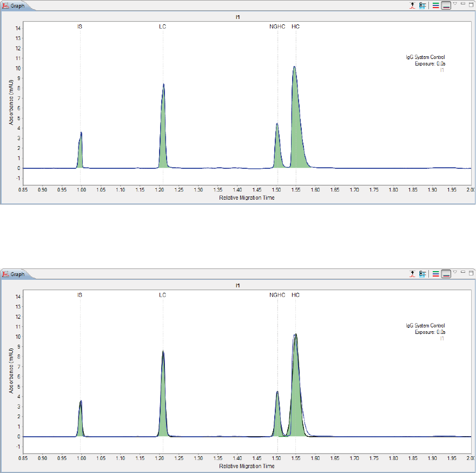Expand the view menu triangle in the upper Graph panel
The height and width of the screenshot is (473, 476).
point(455,4)
